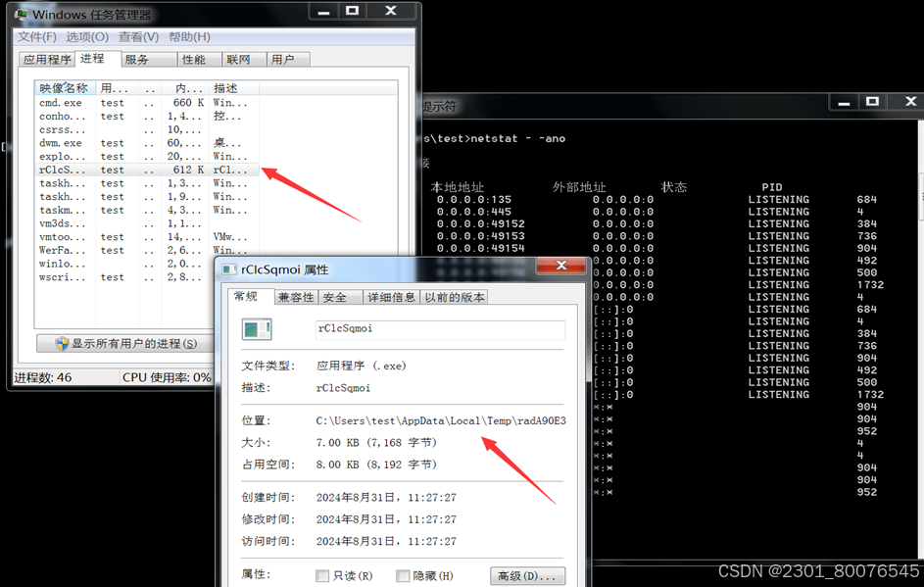Minimize the command prompt window
The height and width of the screenshot is (587, 924).
tap(844, 102)
